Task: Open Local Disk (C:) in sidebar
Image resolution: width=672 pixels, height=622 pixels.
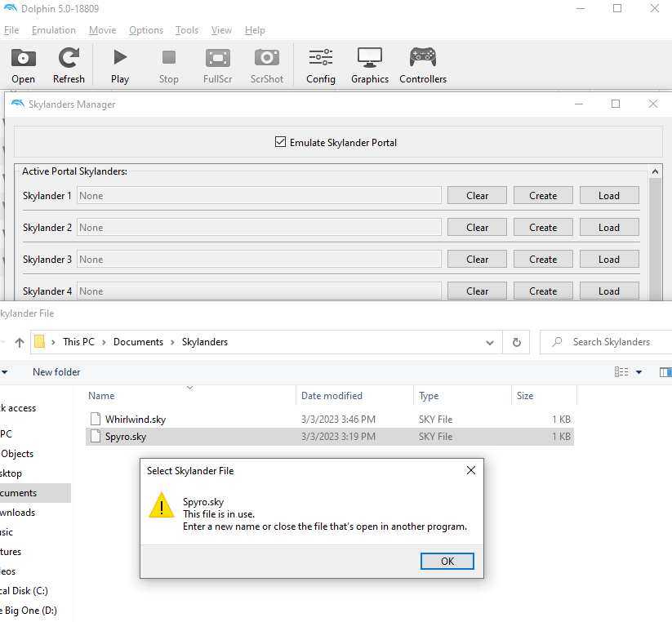Action: [x=24, y=590]
